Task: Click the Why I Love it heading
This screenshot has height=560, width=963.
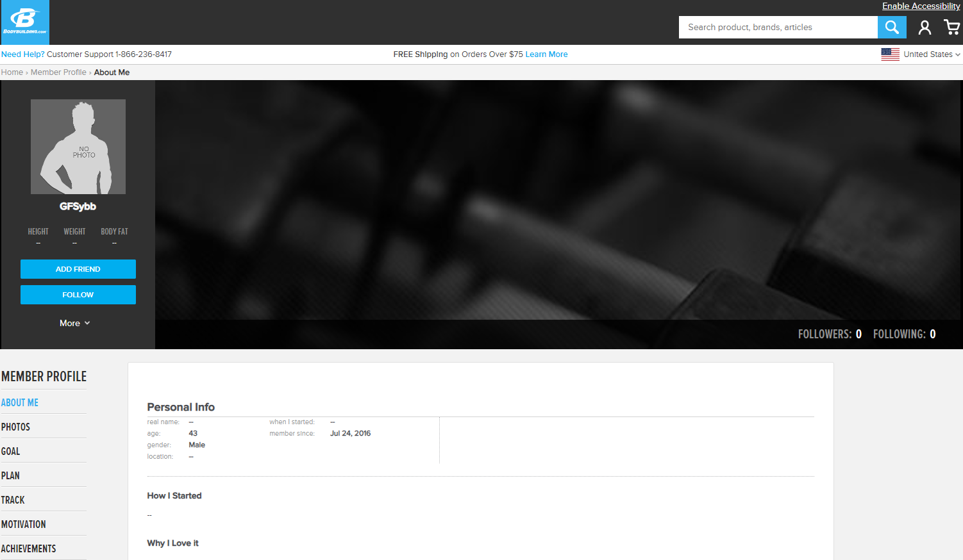Action: coord(173,543)
